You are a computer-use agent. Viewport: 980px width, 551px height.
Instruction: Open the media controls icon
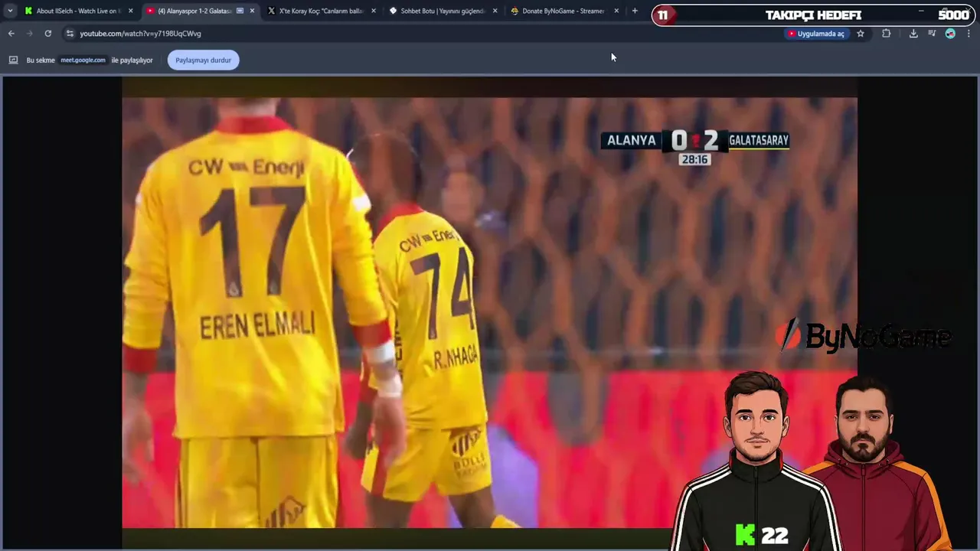[x=932, y=34]
